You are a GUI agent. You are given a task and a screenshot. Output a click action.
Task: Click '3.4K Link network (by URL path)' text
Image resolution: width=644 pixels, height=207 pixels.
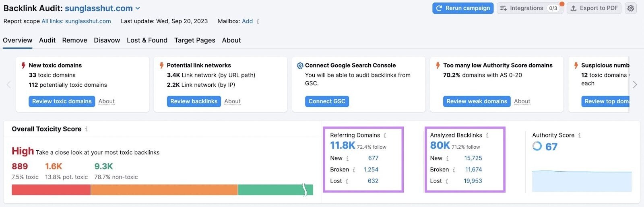pyautogui.click(x=211, y=75)
